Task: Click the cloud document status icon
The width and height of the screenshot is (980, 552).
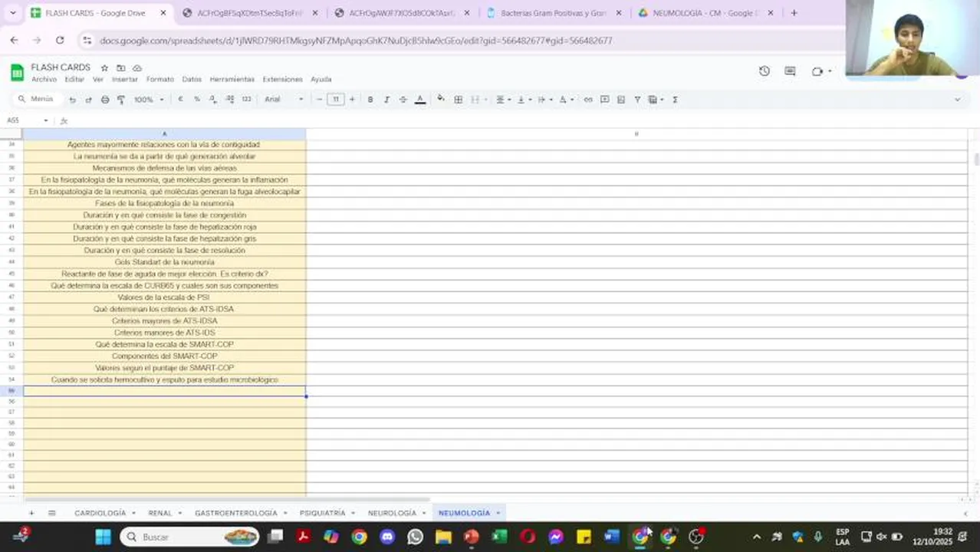Action: 137,67
